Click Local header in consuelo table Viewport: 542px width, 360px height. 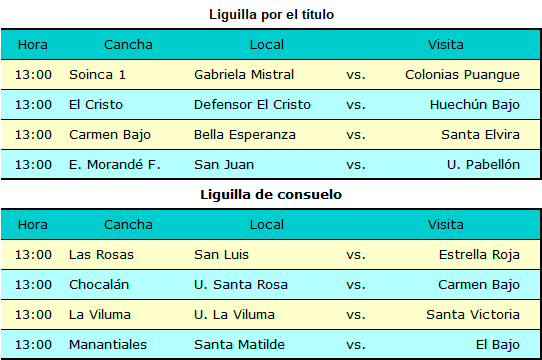pyautogui.click(x=267, y=225)
